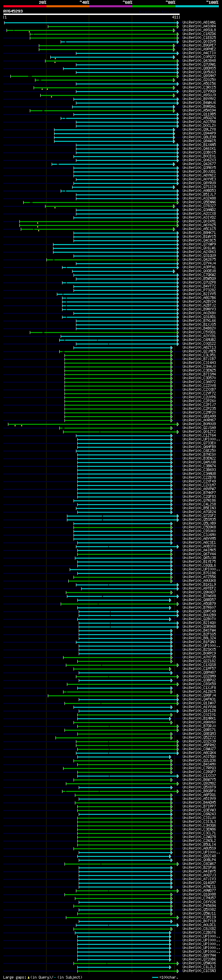Select hit UniRef100_Q5ENN6
222x980 pixels.
click(199, 202)
